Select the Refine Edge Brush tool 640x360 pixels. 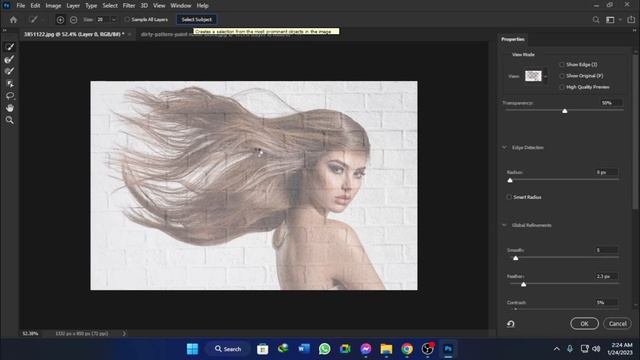(10, 59)
